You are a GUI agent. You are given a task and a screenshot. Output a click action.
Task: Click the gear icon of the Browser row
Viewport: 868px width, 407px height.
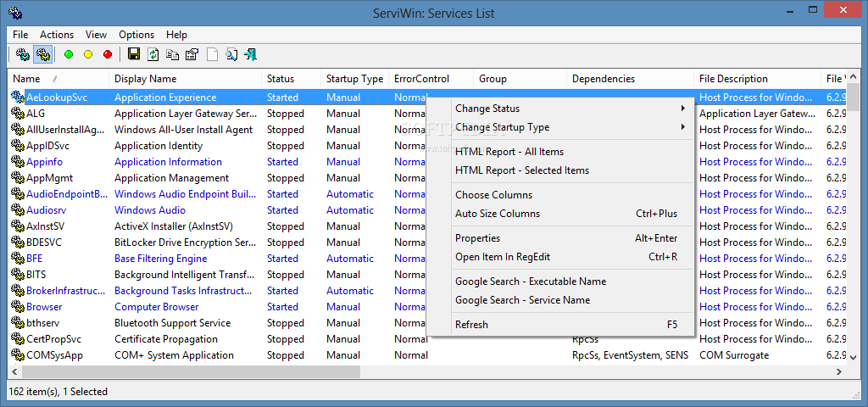click(18, 307)
